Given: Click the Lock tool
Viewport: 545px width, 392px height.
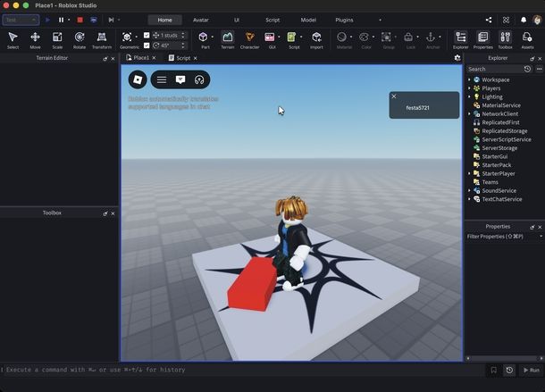Looking at the screenshot, I should (x=409, y=38).
